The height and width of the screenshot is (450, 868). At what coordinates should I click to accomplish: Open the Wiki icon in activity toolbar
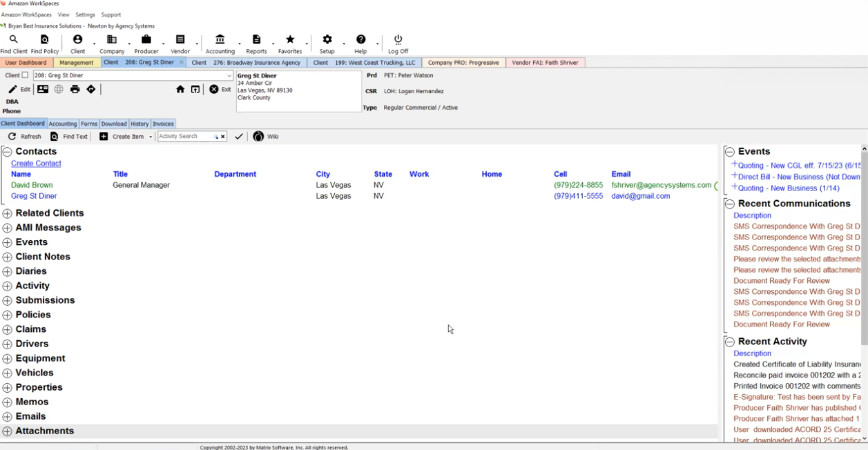tap(258, 137)
